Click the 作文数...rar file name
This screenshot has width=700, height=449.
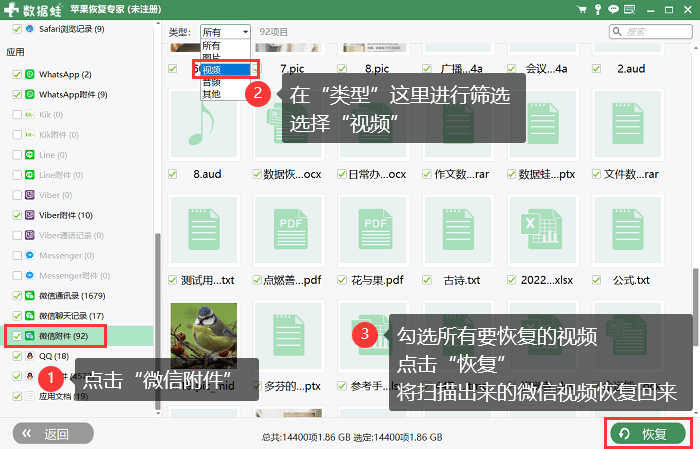point(462,174)
